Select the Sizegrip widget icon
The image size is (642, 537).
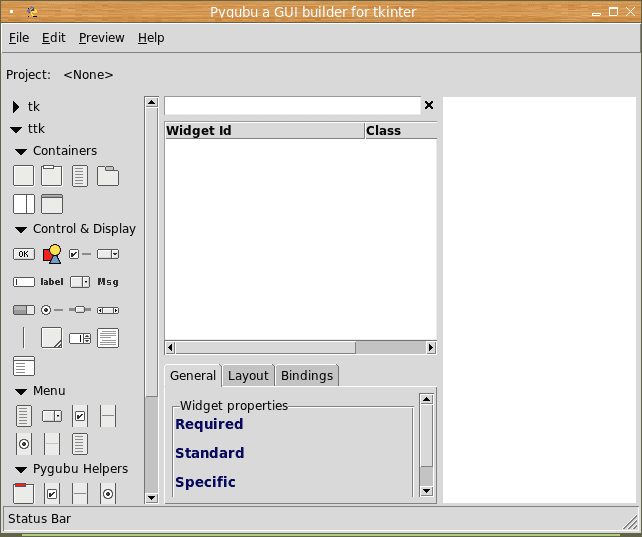52,338
